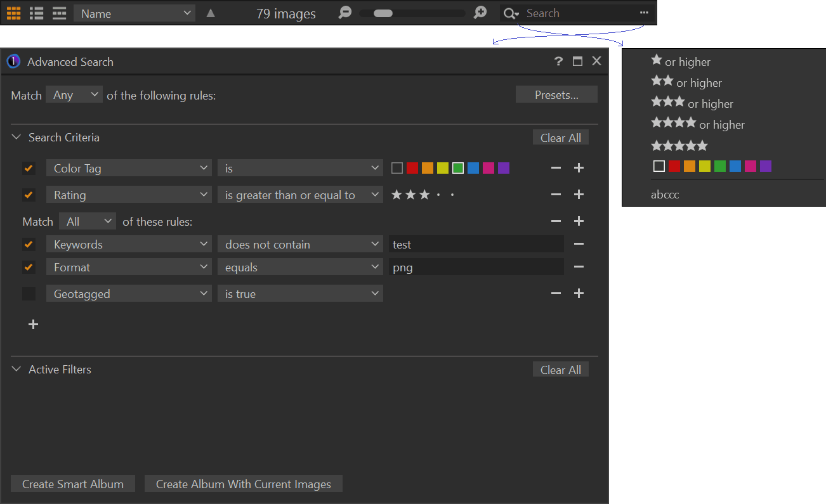
Task: Switch to grid thumbnail view
Action: [14, 13]
